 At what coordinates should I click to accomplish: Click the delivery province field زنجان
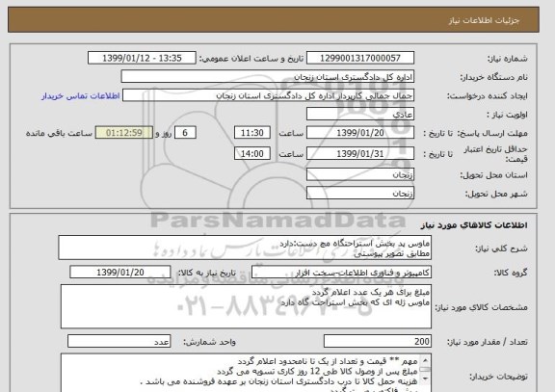click(x=360, y=174)
